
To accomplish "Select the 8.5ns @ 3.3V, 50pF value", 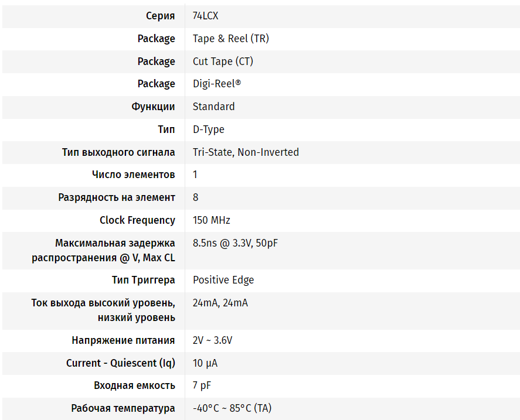I will click(x=235, y=243).
